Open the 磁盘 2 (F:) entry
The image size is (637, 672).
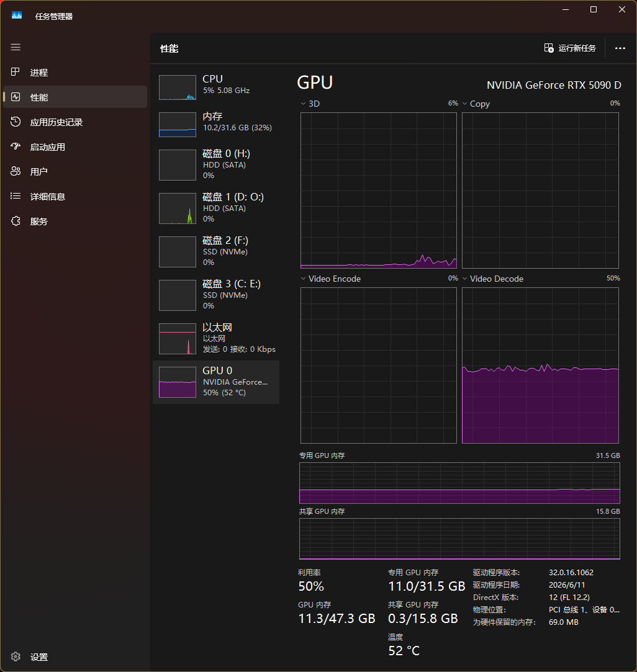tap(216, 251)
